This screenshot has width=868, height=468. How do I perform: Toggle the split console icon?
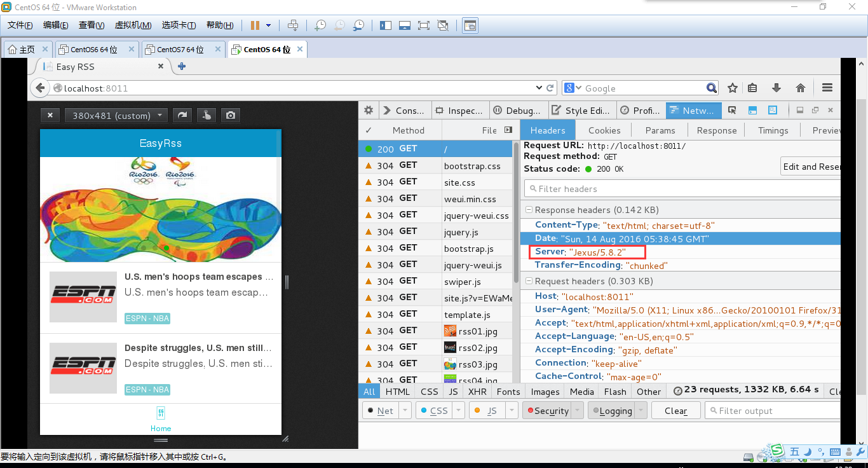click(752, 110)
